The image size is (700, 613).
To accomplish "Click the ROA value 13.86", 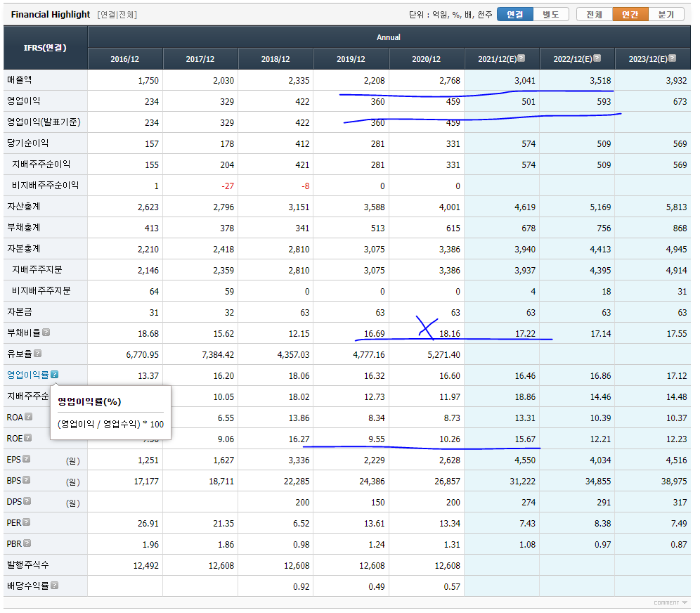I will 299,418.
